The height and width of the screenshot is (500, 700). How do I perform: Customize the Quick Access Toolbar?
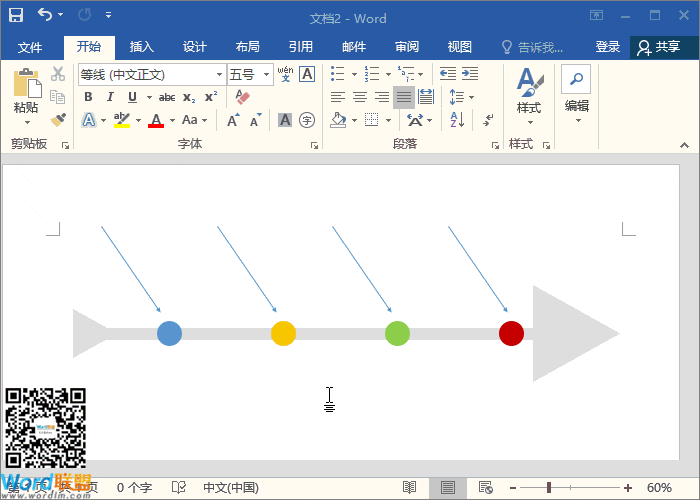coord(108,15)
